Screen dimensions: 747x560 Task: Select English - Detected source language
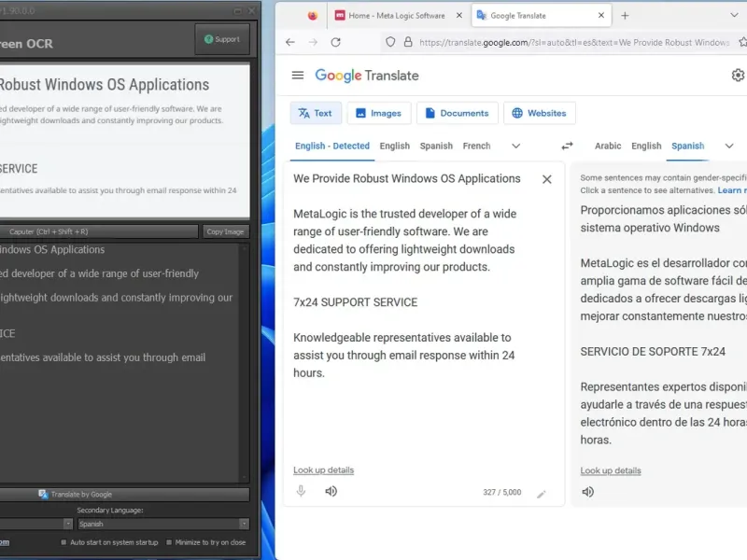click(x=332, y=146)
